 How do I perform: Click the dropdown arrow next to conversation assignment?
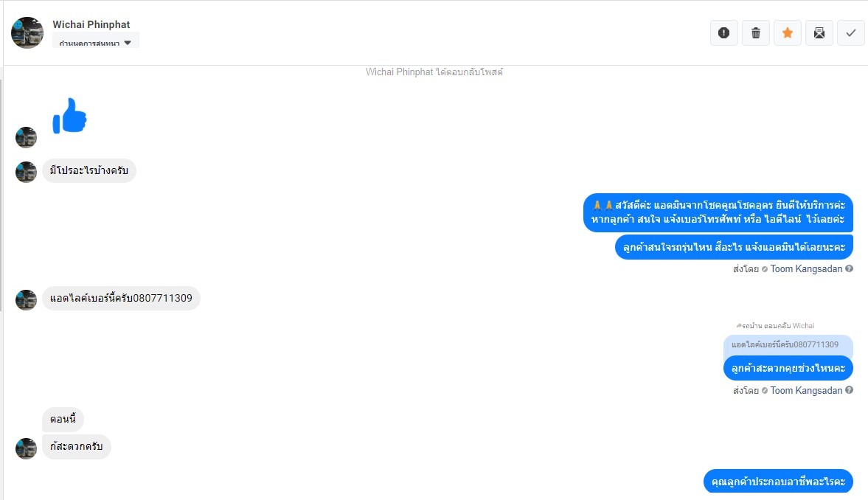point(128,43)
